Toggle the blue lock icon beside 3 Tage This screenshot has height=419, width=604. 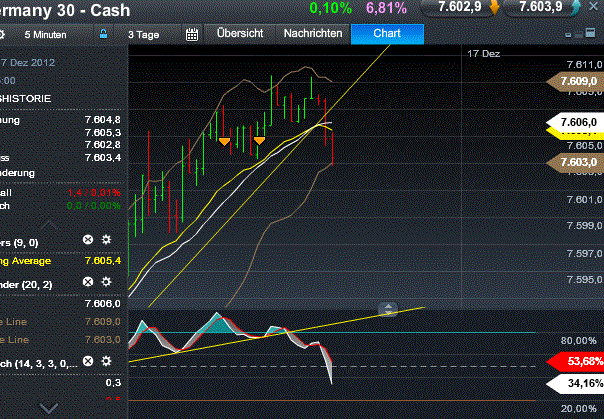(102, 34)
